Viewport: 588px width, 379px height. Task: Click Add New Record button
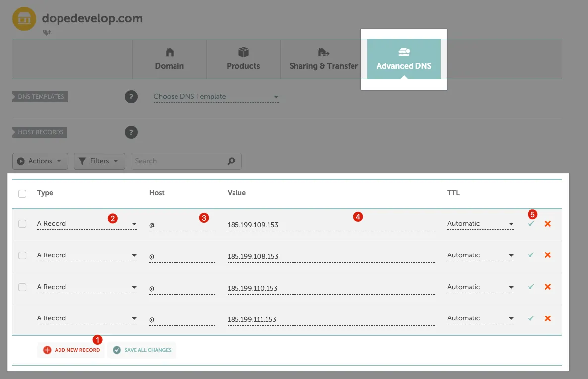71,350
